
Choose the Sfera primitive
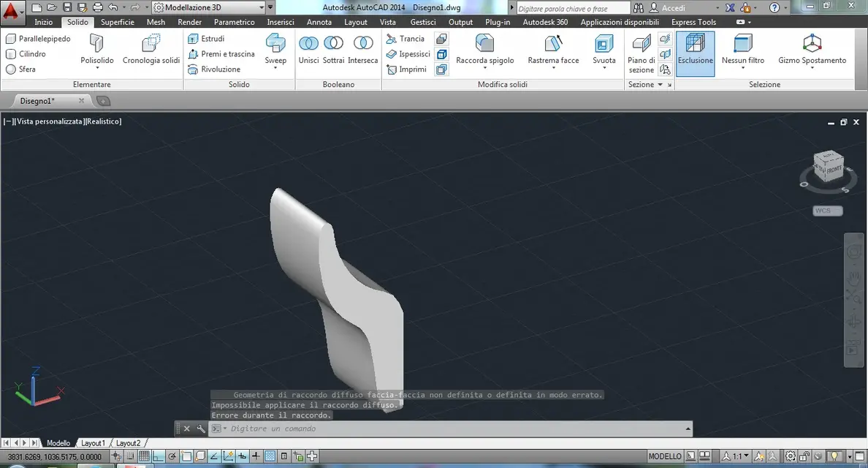[x=21, y=69]
